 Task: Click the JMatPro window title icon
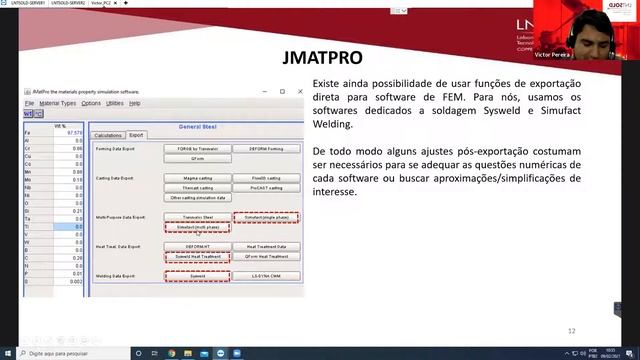[27, 92]
